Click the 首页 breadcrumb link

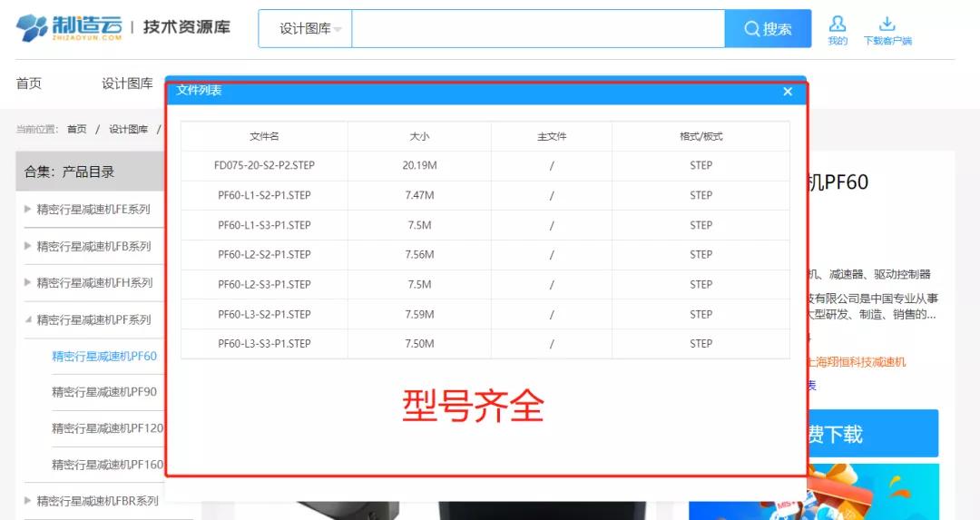pos(77,129)
